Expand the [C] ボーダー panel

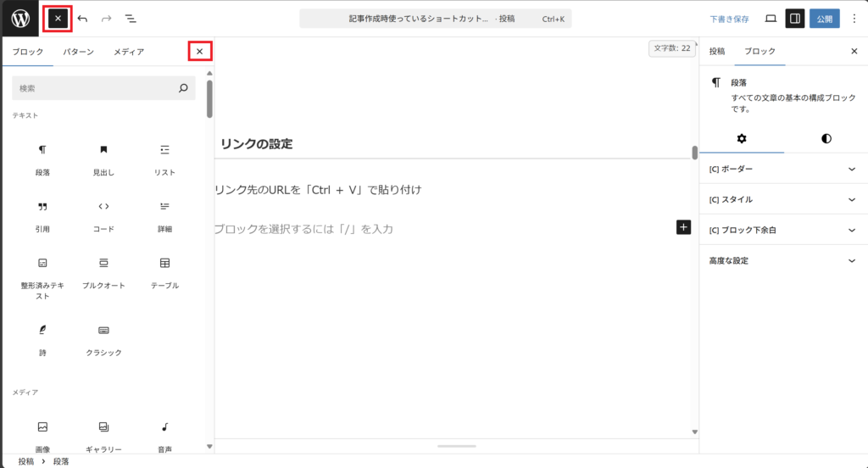782,169
